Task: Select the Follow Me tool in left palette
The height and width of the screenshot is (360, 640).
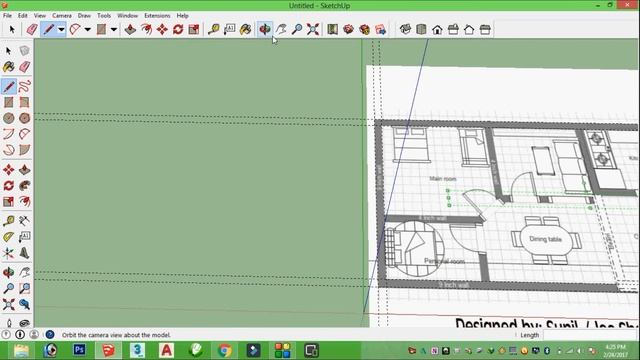Action: (24, 186)
